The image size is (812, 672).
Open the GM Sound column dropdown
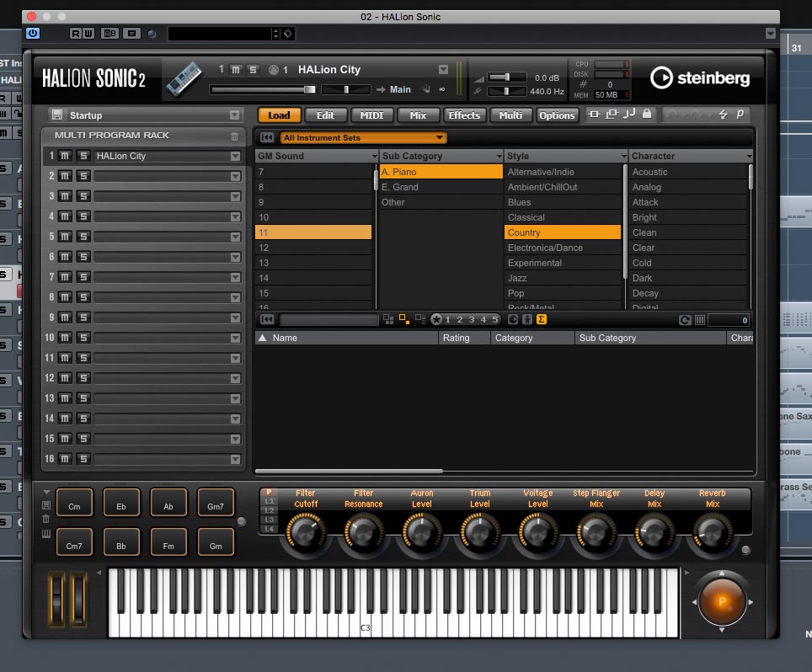[374, 157]
